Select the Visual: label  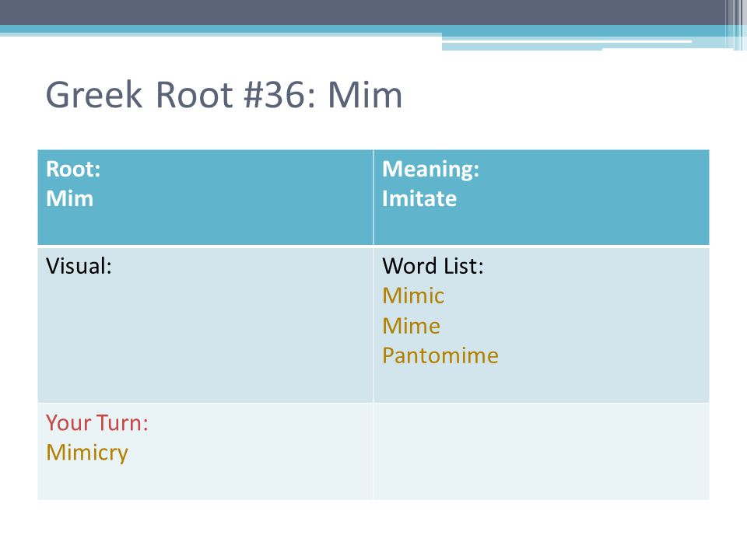pos(79,266)
